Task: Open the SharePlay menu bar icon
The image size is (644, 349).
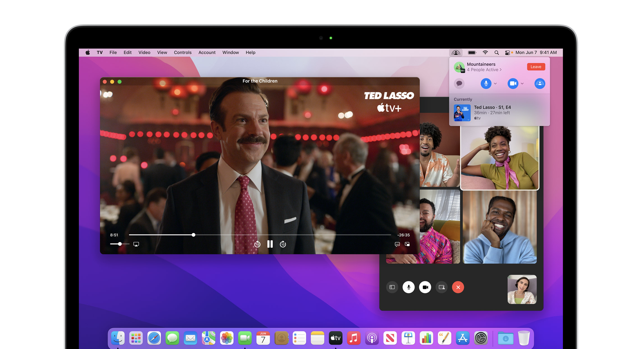Action: [x=456, y=53]
